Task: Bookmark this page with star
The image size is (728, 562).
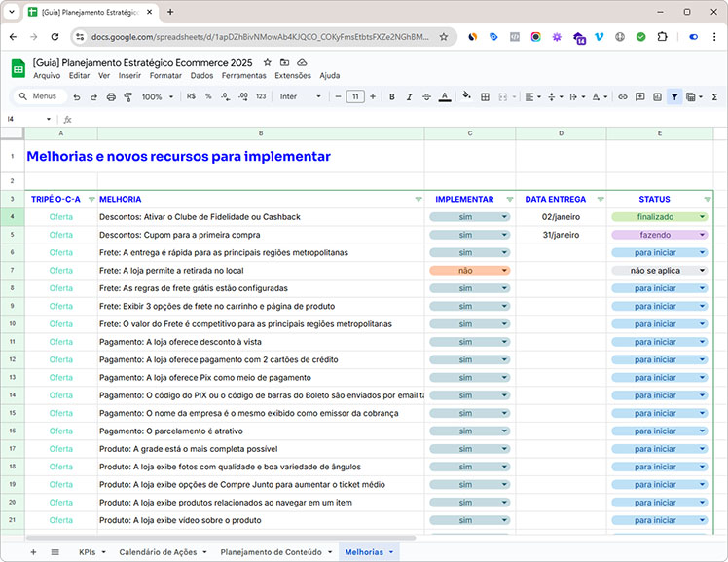Action: pyautogui.click(x=444, y=37)
